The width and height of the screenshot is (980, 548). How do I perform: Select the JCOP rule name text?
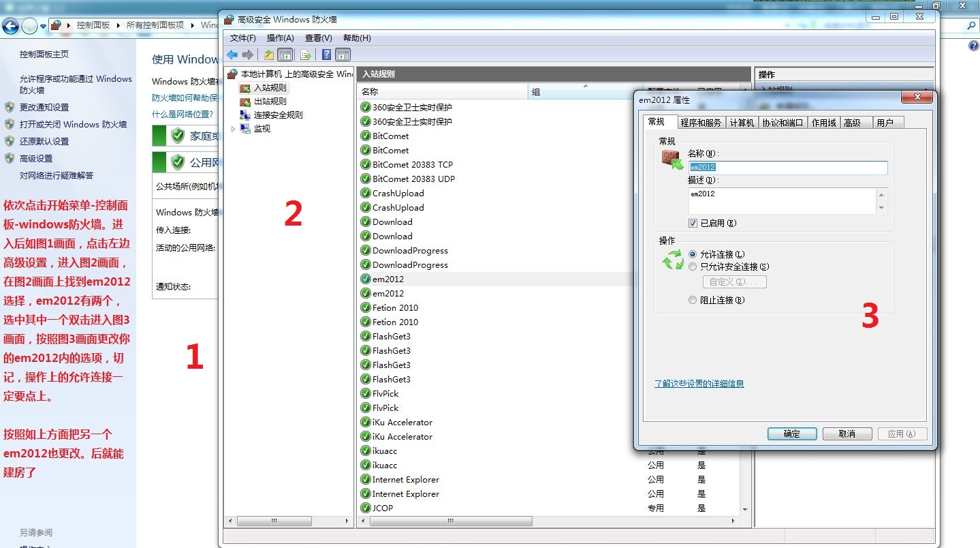383,508
